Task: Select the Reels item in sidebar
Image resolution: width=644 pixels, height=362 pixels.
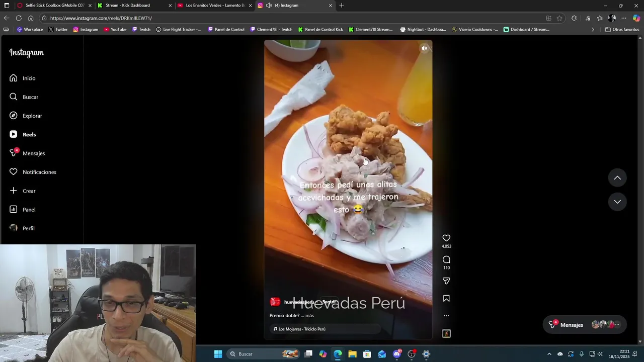Action: [x=23, y=135]
